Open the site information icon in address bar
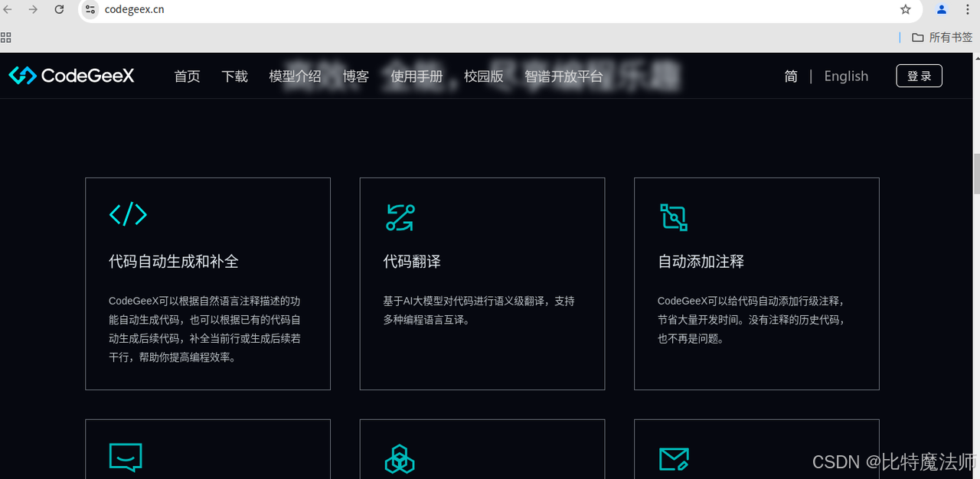Image resolution: width=980 pixels, height=479 pixels. [90, 11]
